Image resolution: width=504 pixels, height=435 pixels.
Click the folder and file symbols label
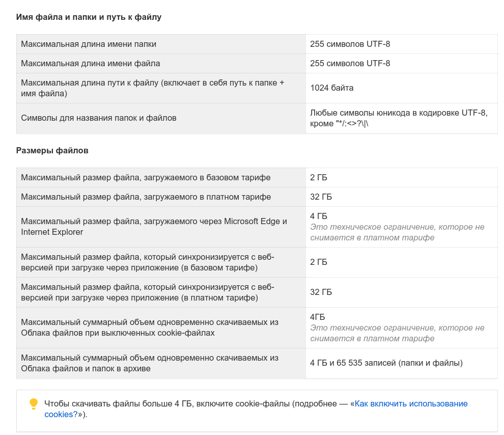(99, 118)
